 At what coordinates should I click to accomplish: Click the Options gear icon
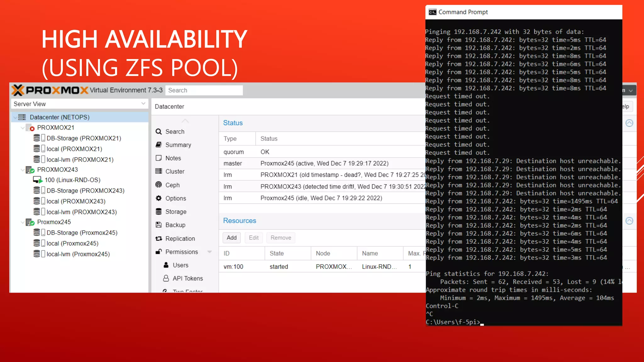click(159, 198)
